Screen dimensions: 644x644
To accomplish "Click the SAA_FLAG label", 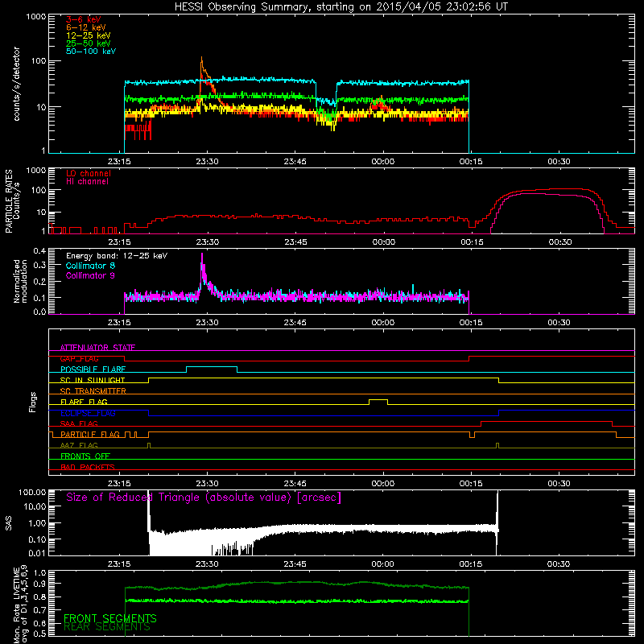I will coord(79,423).
